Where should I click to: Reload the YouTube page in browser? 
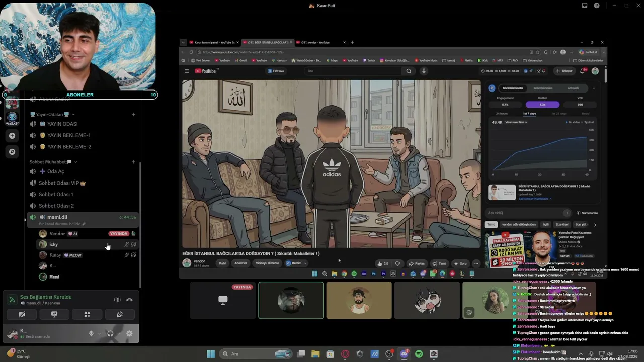(x=191, y=52)
